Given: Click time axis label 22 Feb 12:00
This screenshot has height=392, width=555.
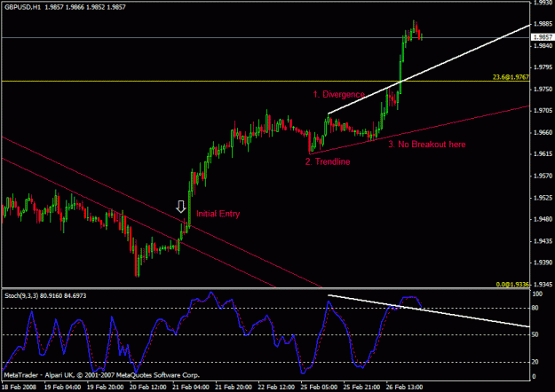Looking at the screenshot, I should pyautogui.click(x=276, y=387).
